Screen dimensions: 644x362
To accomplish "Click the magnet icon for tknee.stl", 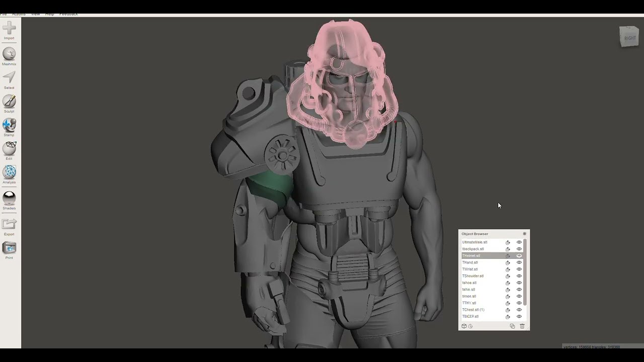I will [508, 296].
